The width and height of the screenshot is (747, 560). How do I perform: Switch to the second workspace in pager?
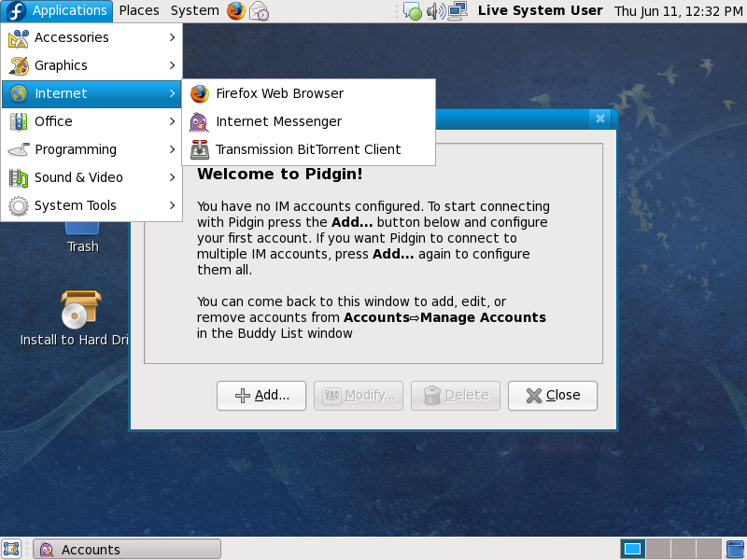658,549
